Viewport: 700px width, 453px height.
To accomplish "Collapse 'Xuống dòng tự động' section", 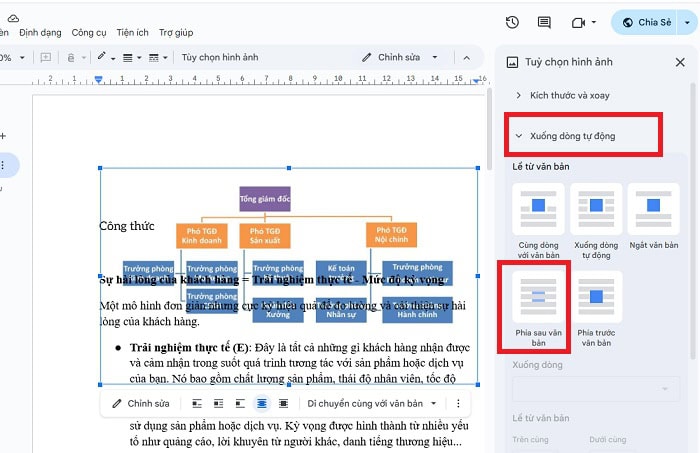I will pos(573,135).
